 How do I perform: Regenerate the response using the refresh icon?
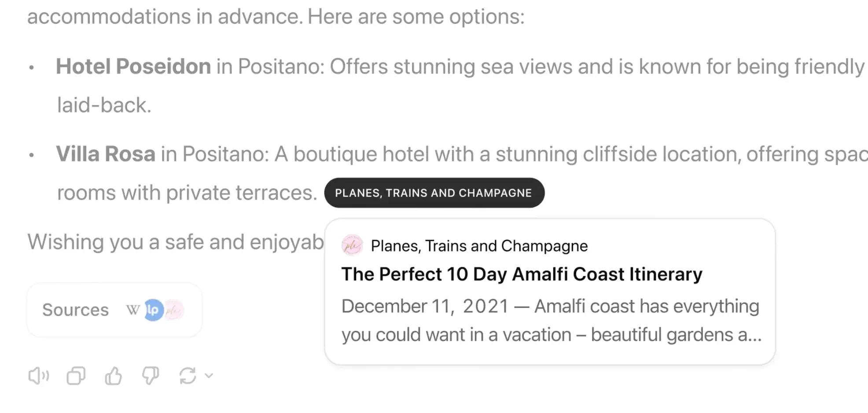pos(188,376)
